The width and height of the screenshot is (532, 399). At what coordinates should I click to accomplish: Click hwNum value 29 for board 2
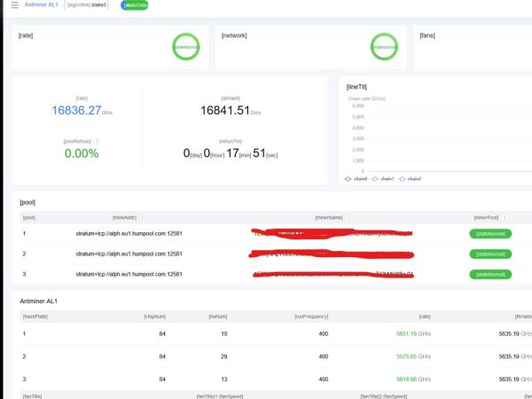[224, 356]
